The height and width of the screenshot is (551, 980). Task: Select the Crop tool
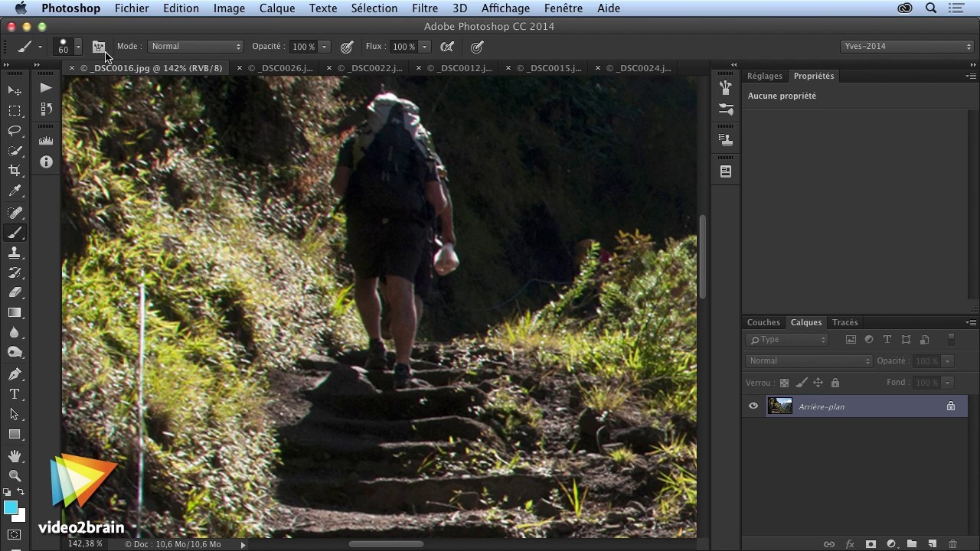(x=15, y=171)
